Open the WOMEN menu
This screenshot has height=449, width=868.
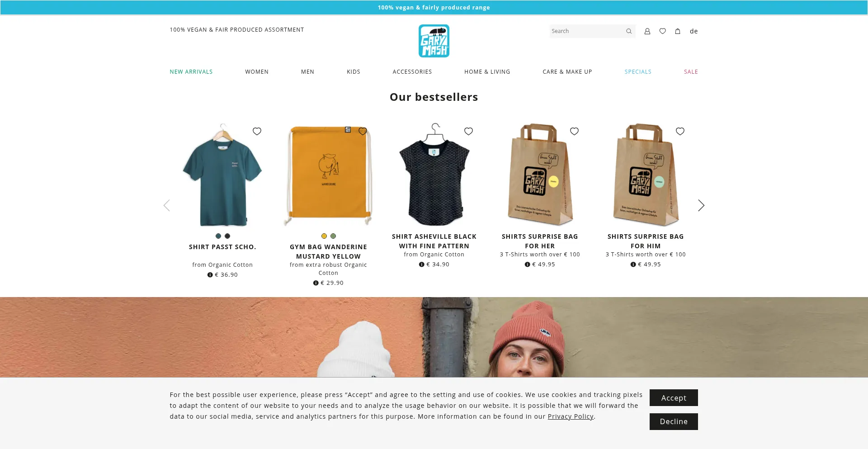tap(257, 72)
